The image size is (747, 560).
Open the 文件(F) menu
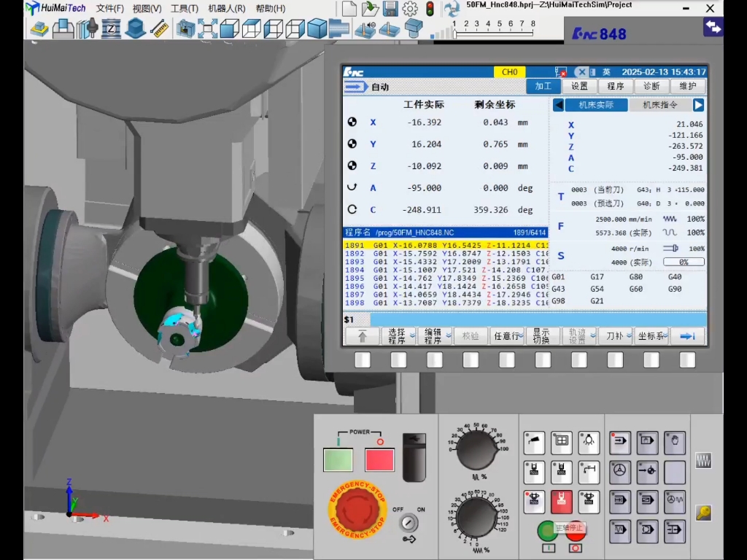point(110,9)
